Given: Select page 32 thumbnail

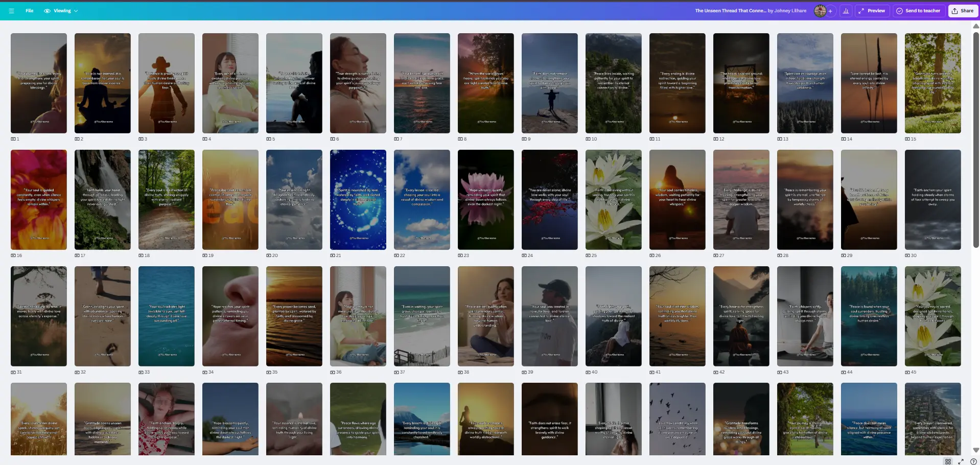Looking at the screenshot, I should tap(103, 316).
